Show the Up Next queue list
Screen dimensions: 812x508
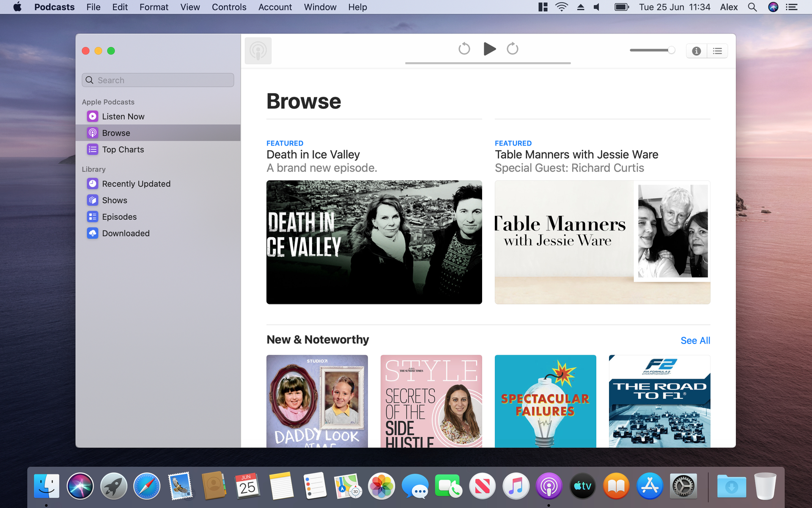717,51
